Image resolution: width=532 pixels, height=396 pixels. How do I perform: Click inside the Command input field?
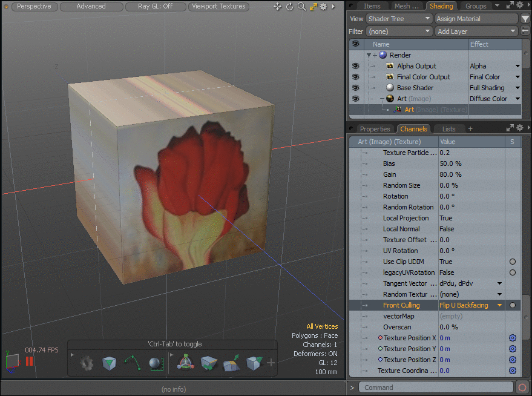(436, 388)
